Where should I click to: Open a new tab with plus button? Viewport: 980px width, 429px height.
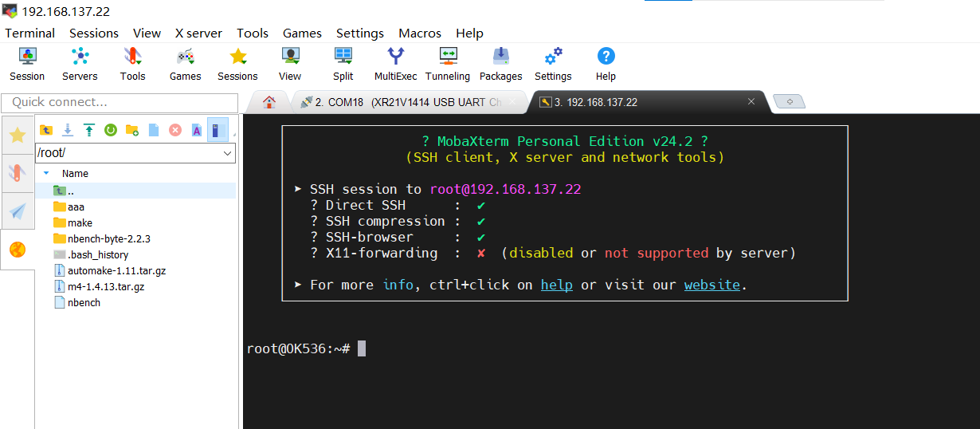789,102
